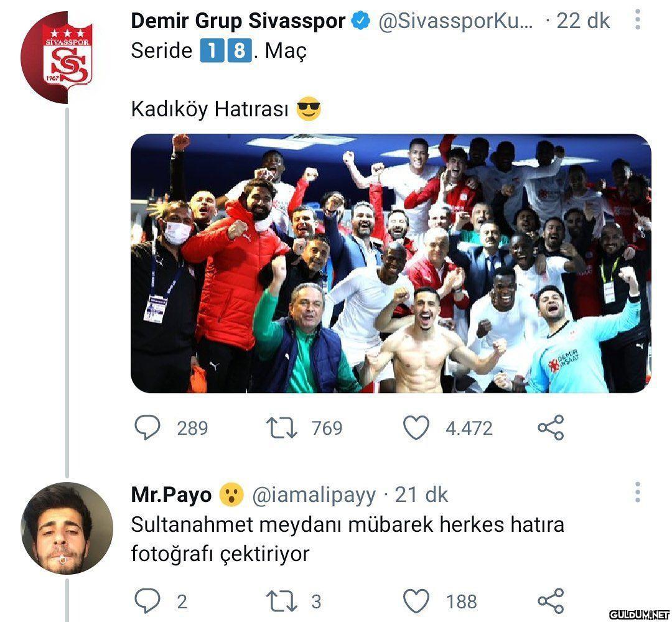Screen dimensions: 672x622
Task: Reply to Mr.Payo's comment
Action: click(147, 601)
